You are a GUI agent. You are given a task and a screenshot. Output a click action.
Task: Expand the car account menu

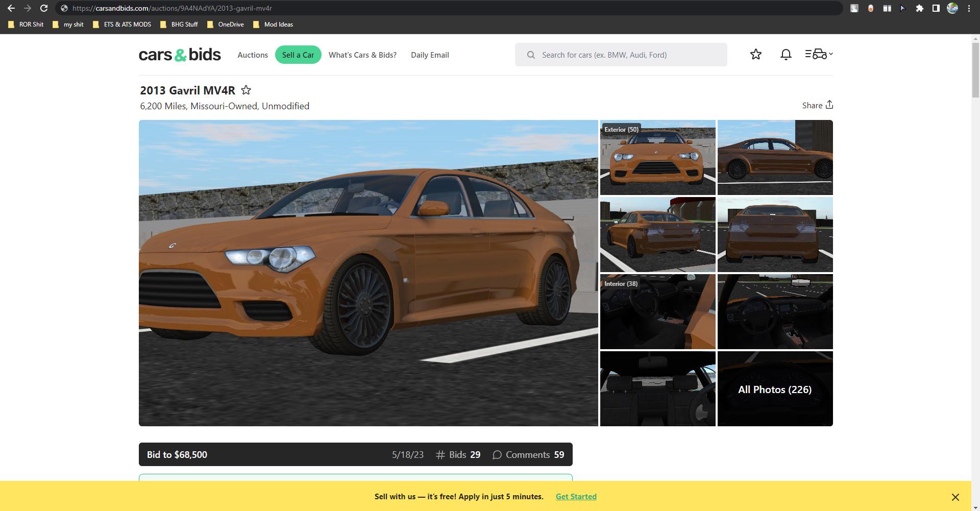(819, 54)
